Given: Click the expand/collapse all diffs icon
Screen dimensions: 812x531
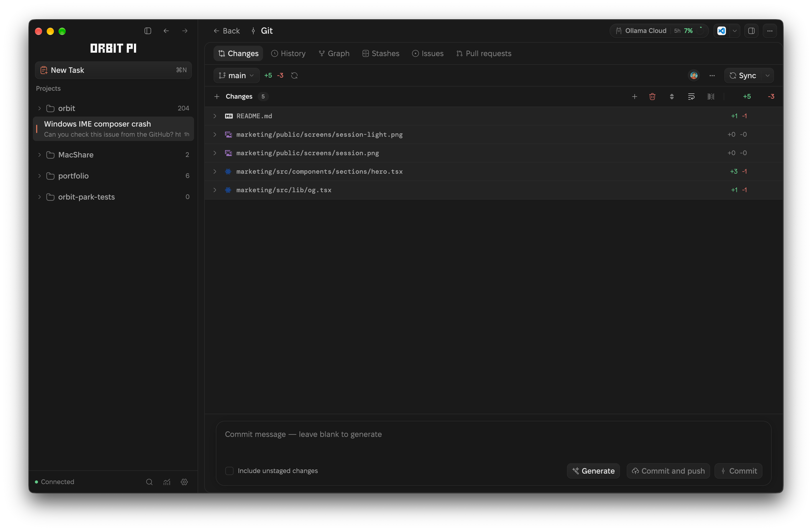Looking at the screenshot, I should (672, 97).
